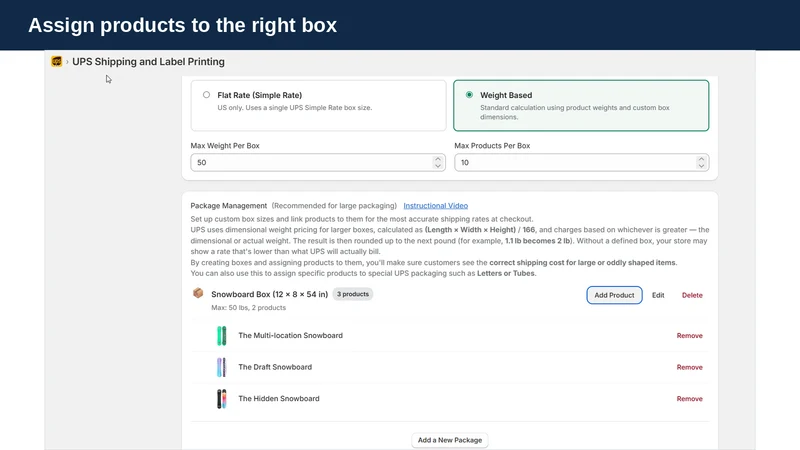Click the Snowboard Box package icon

(198, 293)
